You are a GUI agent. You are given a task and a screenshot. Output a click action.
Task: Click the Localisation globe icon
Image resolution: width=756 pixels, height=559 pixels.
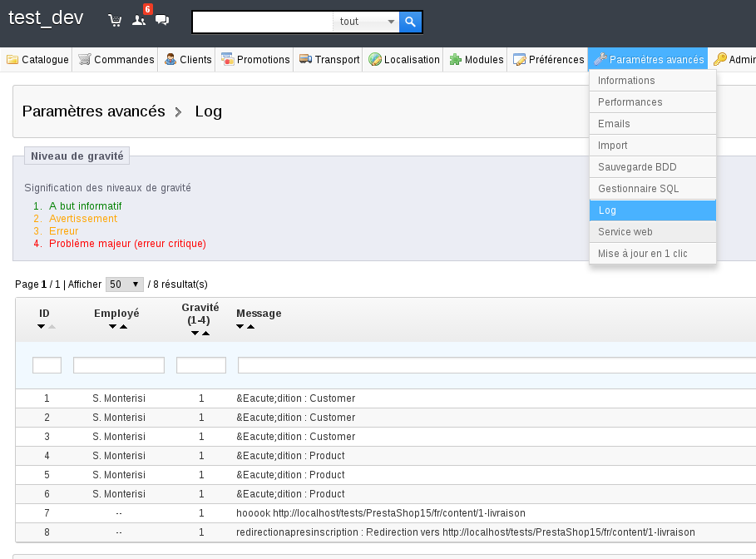pyautogui.click(x=374, y=59)
